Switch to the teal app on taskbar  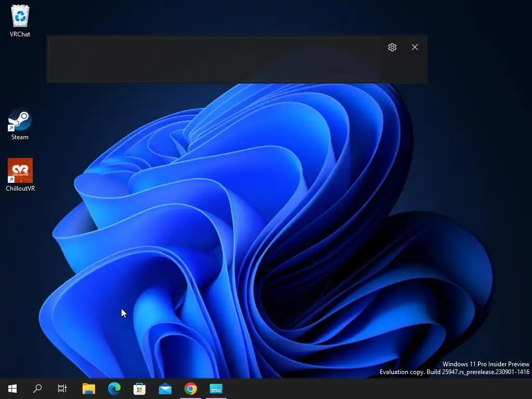(x=216, y=389)
